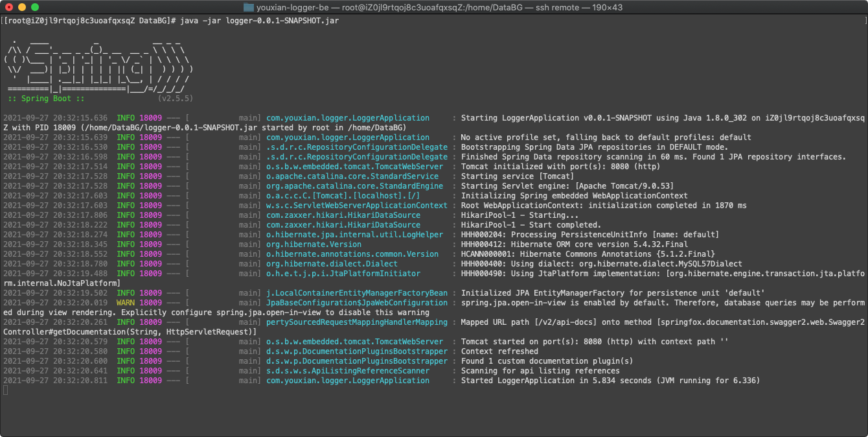Click the o.hibernate.jpa.internal.util.LogHelper logger name
This screenshot has height=437, width=868.
(354, 235)
